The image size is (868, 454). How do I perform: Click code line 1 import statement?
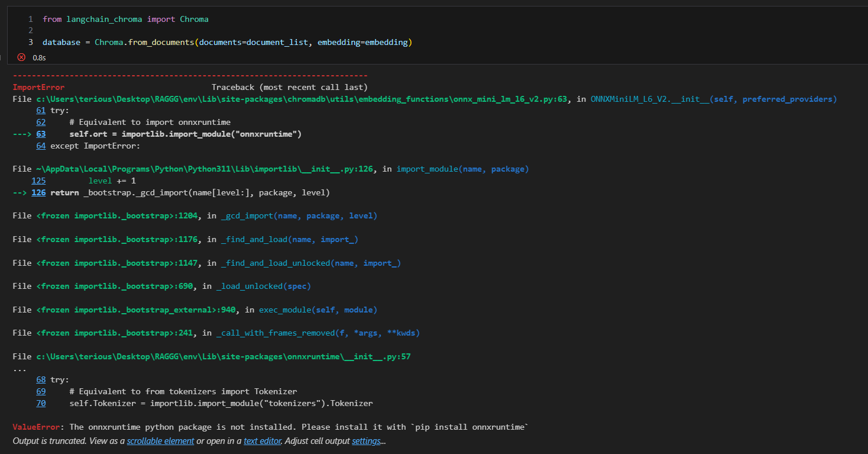125,19
